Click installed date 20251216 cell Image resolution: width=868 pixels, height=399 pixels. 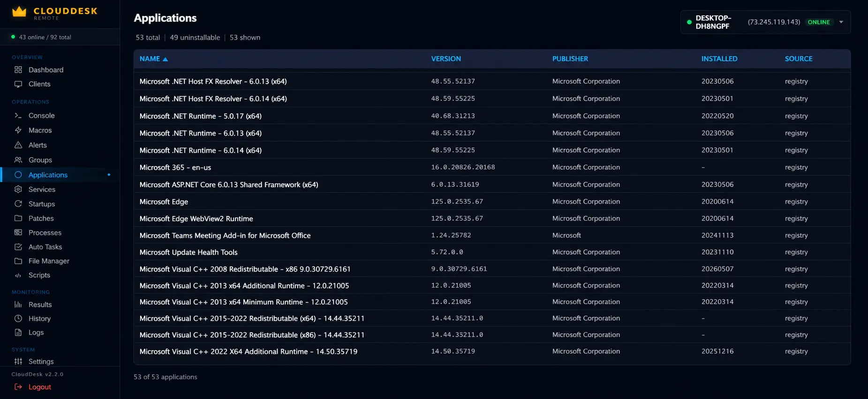(717, 351)
